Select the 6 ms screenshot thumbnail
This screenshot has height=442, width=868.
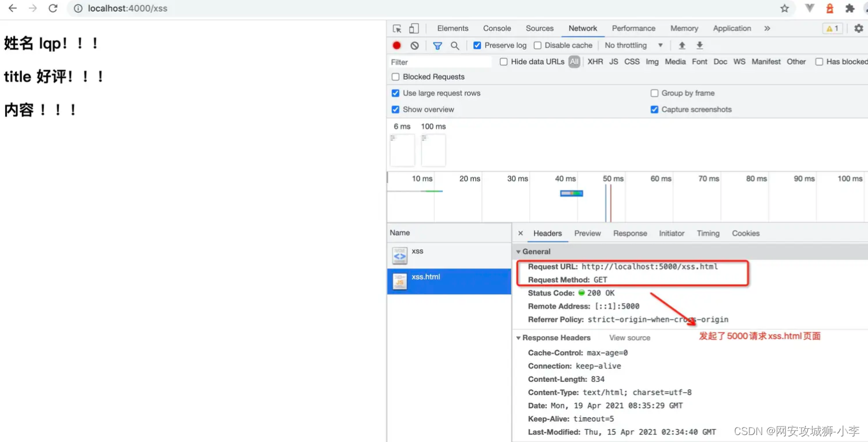click(402, 150)
